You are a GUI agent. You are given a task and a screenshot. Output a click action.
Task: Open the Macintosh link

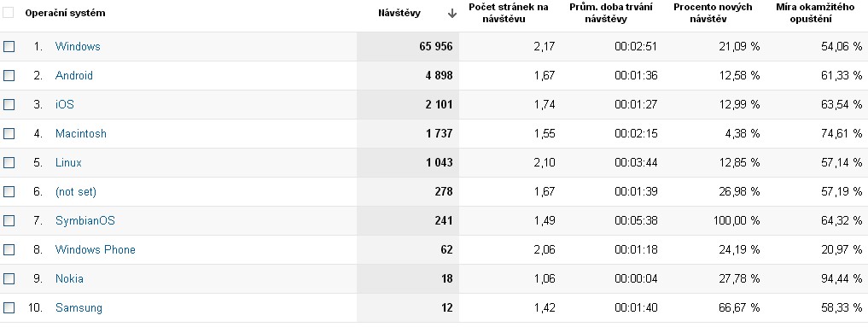81,133
